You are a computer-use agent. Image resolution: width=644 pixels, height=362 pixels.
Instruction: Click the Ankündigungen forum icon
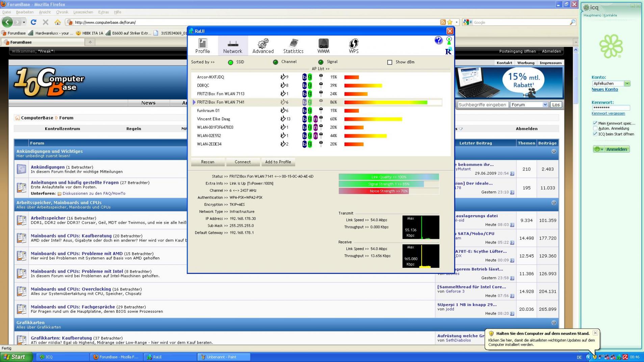pyautogui.click(x=22, y=169)
